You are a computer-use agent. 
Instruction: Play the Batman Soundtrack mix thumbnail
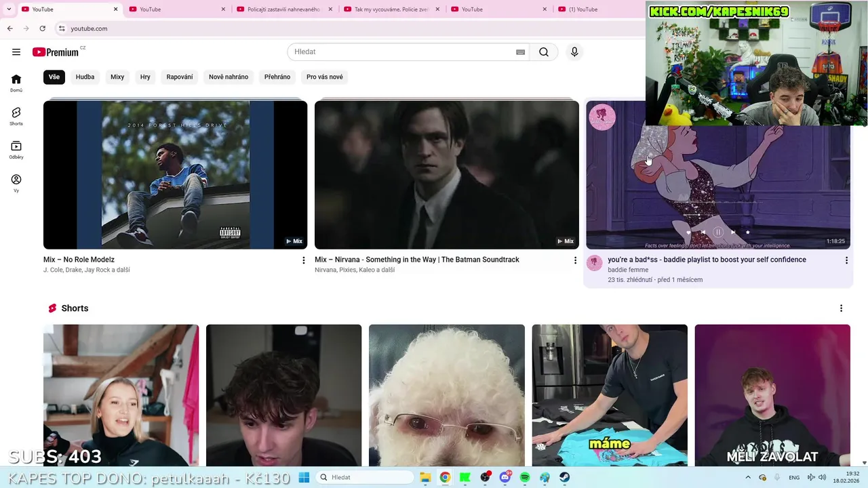(x=447, y=175)
